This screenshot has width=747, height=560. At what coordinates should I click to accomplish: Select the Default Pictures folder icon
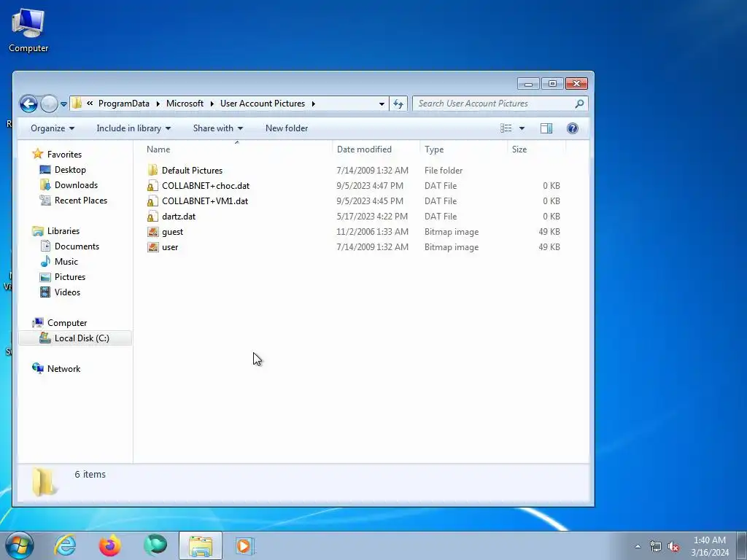click(152, 170)
